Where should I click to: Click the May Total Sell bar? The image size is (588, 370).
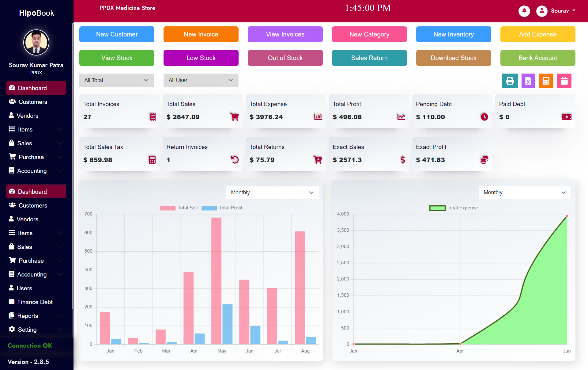point(216,281)
